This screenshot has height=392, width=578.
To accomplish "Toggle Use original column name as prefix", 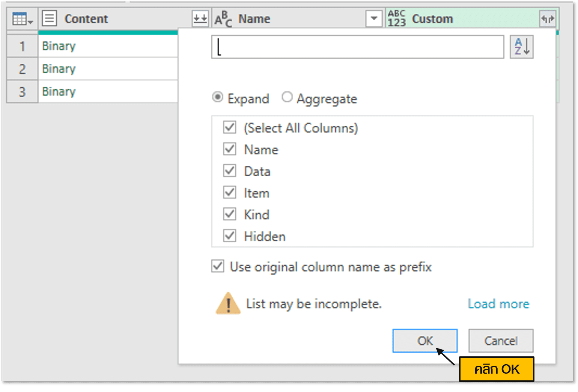I will 218,266.
